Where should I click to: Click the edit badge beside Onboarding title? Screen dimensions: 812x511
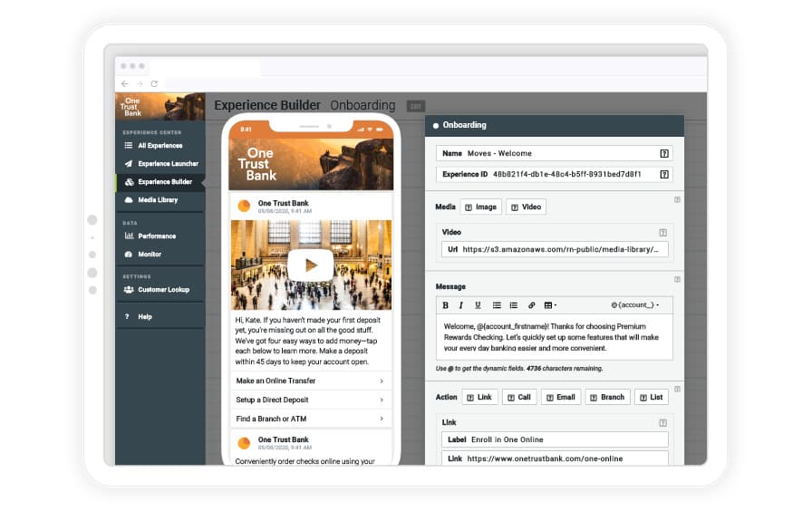pos(415,106)
